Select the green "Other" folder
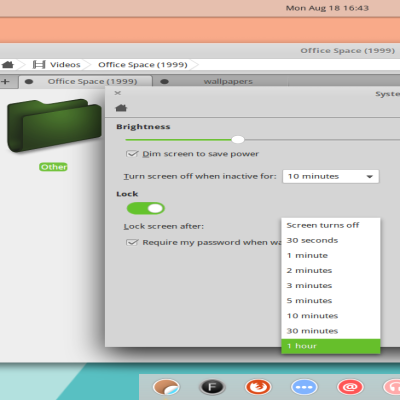This screenshot has height=400, width=400. [54, 126]
